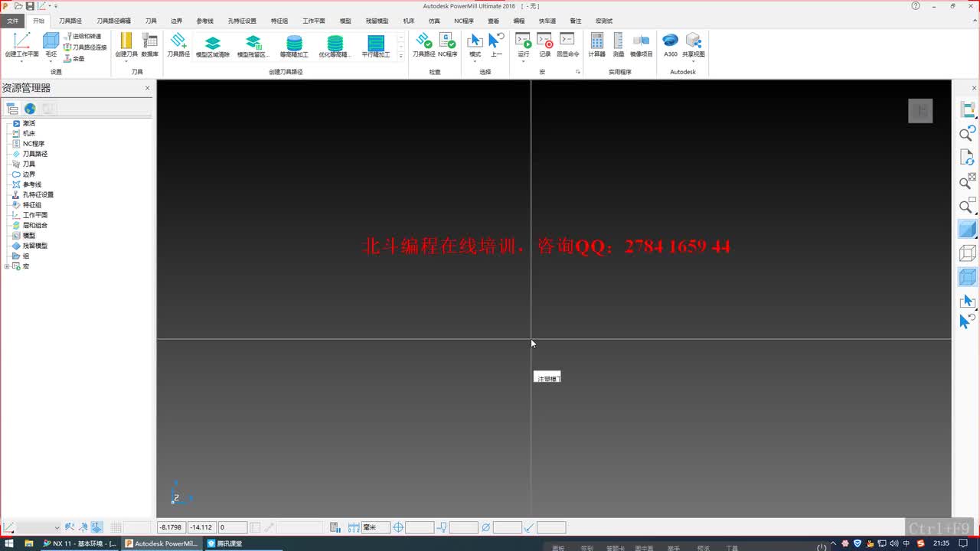Click the blue arrow with circular-arrow icon in the right toolbar

click(968, 321)
